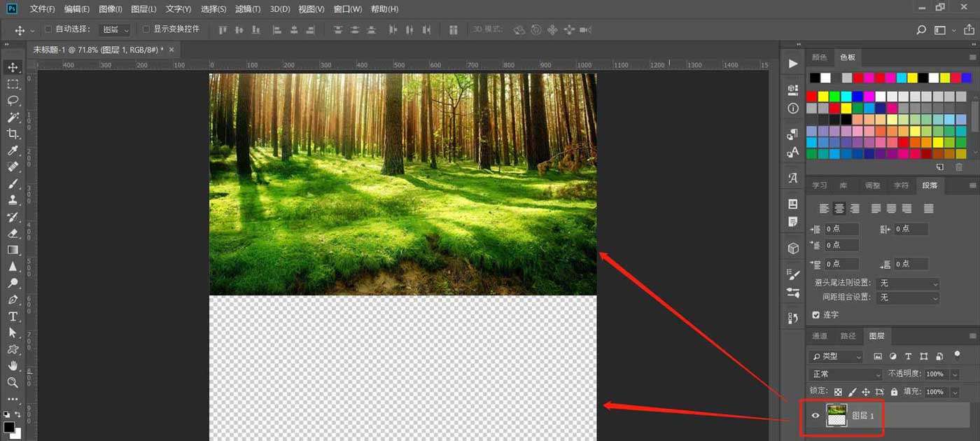Screen dimensions: 980x441
Task: Click foreground color black swatch
Action: click(8, 427)
